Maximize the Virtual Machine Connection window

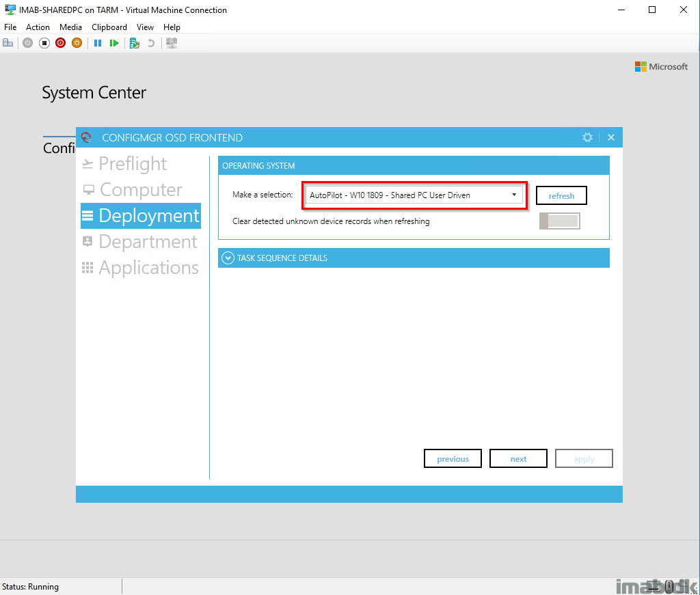(x=652, y=10)
